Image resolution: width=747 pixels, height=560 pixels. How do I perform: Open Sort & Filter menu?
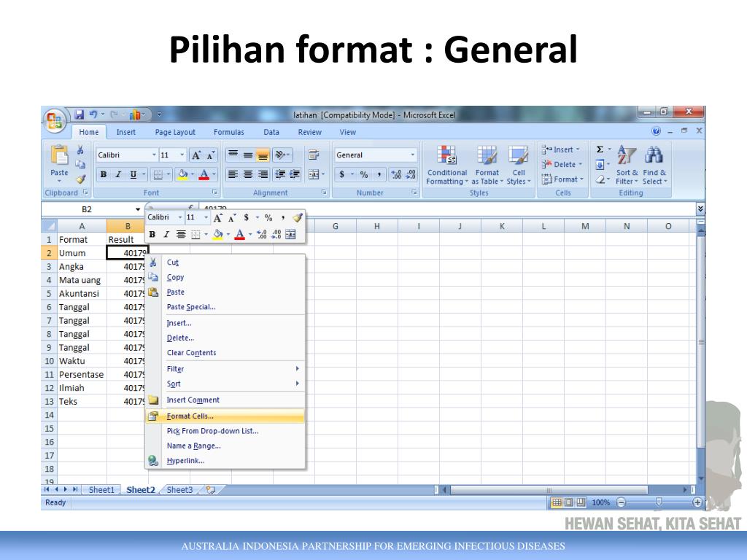pos(627,166)
